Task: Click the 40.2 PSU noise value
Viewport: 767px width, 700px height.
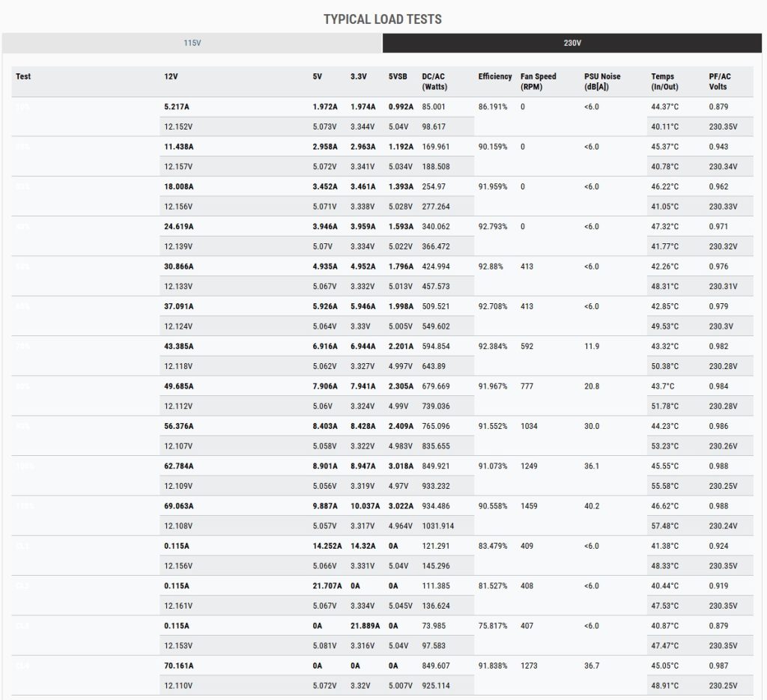Action: tap(592, 506)
